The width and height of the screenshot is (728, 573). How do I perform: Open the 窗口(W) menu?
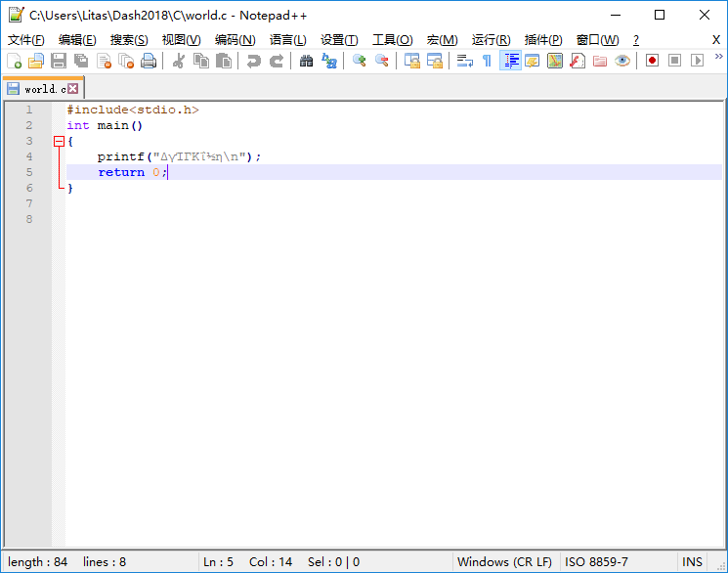click(597, 40)
